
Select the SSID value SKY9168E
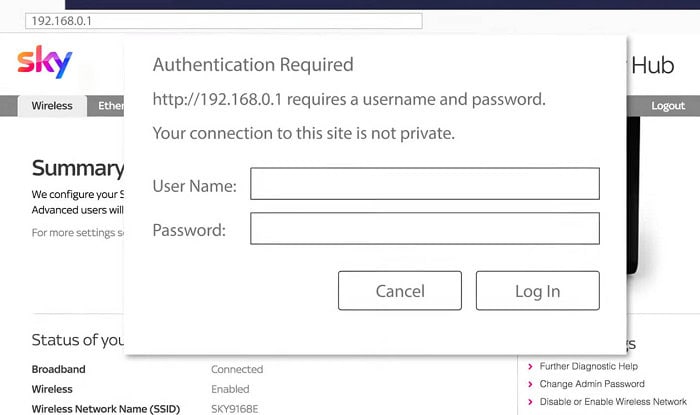coord(234,409)
